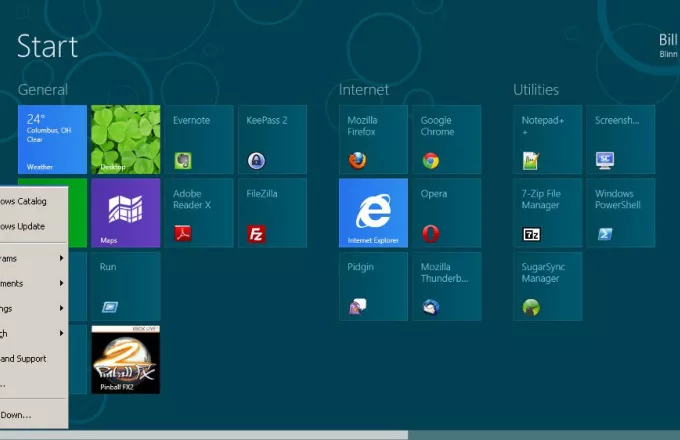The image size is (680, 440).
Task: Launch the FileZilla tile
Action: [x=272, y=213]
